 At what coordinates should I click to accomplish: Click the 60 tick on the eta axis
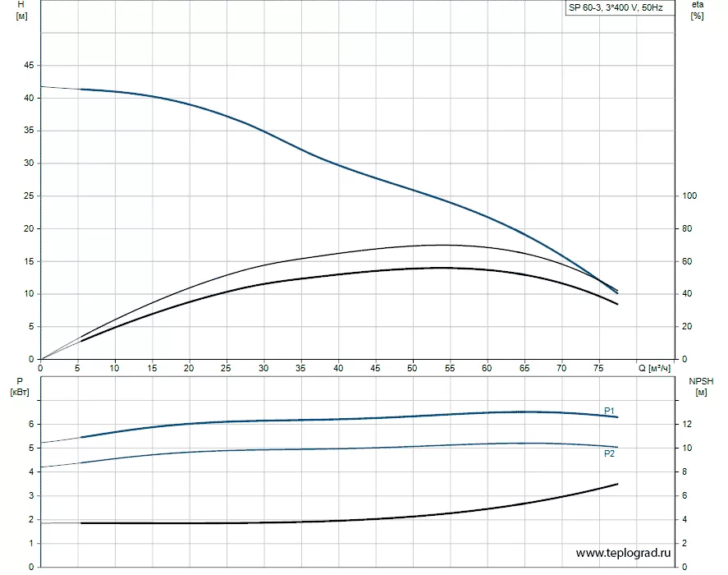[687, 261]
